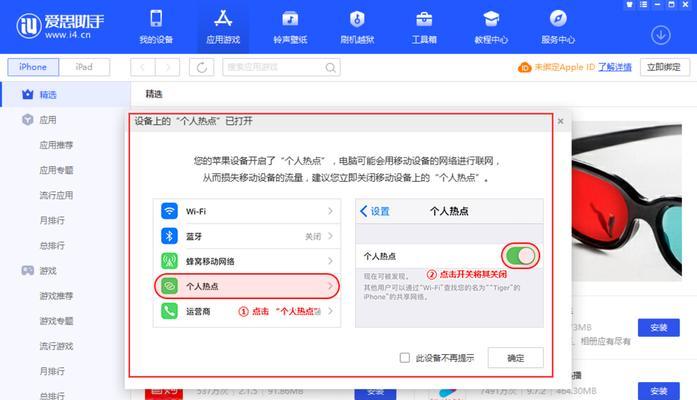Open the 工具箱 toolbox icon
The image size is (697, 400).
(x=424, y=19)
